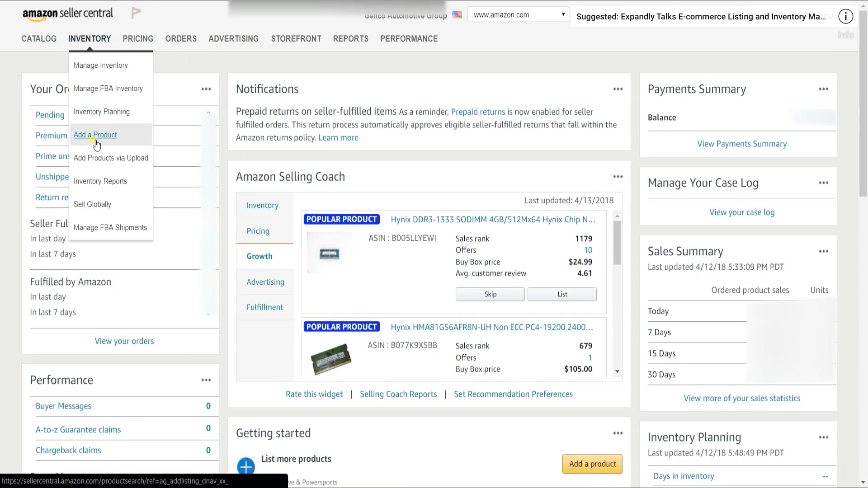Click Rate this widget link
The width and height of the screenshot is (868, 488).
pos(314,394)
